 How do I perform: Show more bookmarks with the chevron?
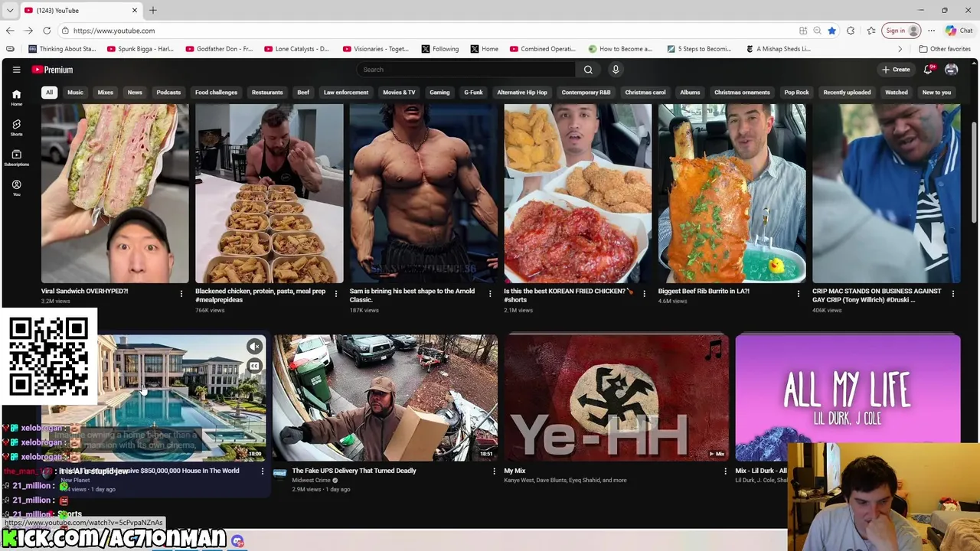[x=900, y=49]
